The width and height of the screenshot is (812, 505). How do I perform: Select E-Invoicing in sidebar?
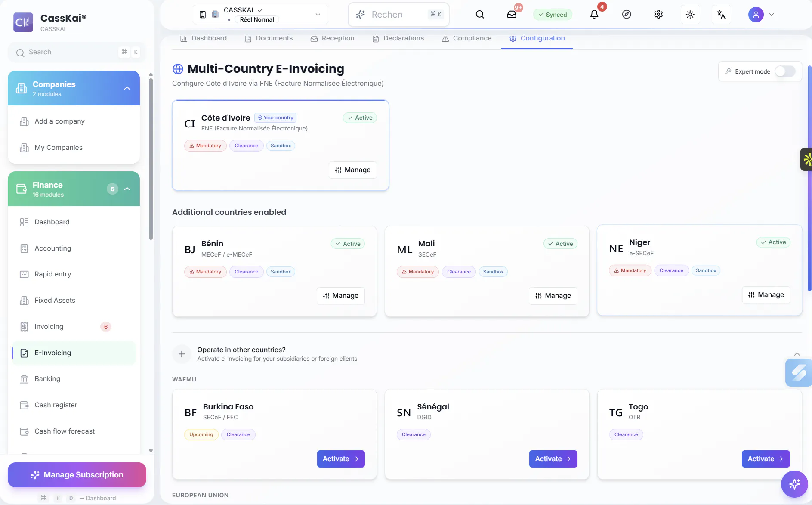[74, 353]
